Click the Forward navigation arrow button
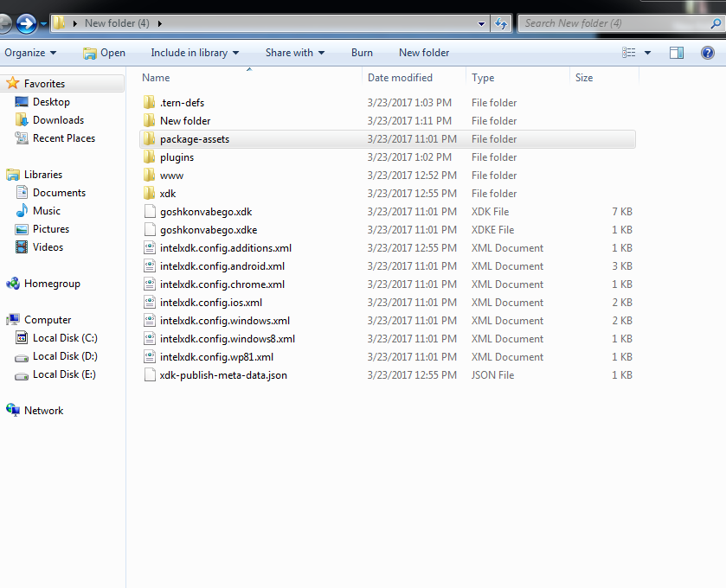The image size is (726, 588). (26, 23)
